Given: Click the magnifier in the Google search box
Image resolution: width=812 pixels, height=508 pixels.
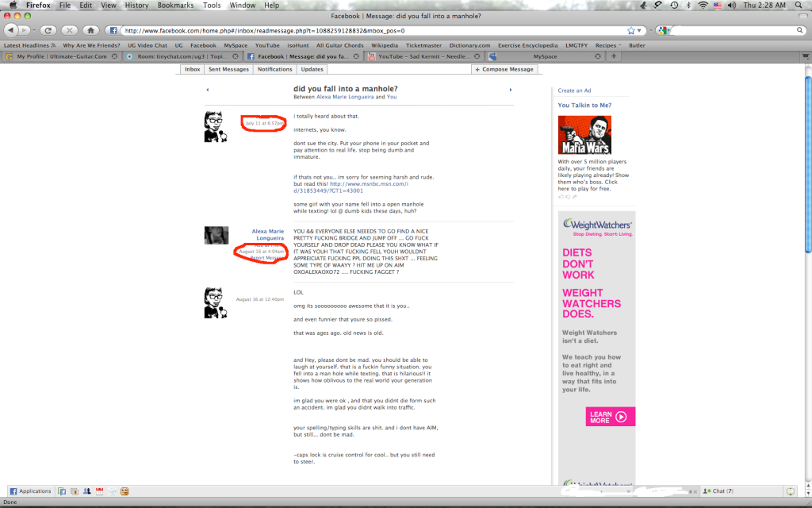Looking at the screenshot, I should 800,31.
